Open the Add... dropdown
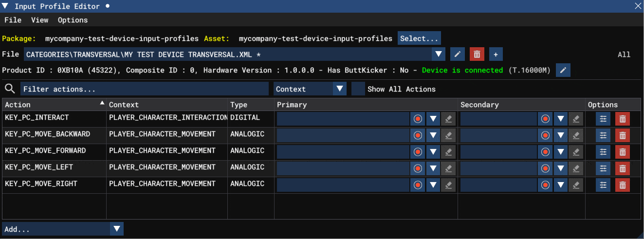 pos(63,229)
